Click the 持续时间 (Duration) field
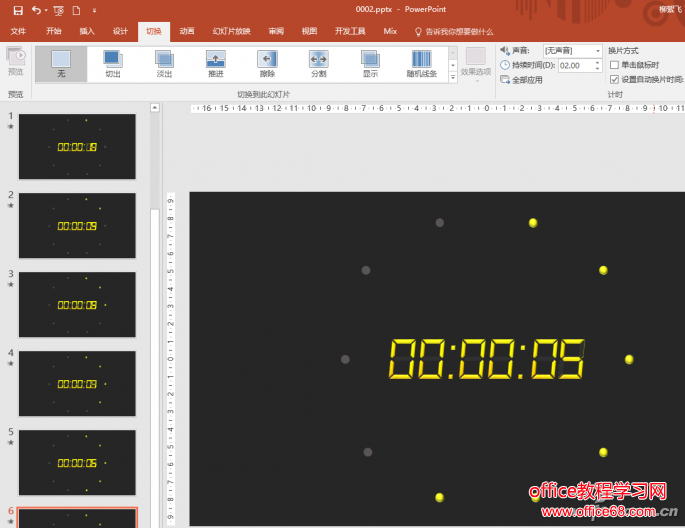This screenshot has height=528, width=685. pos(576,66)
